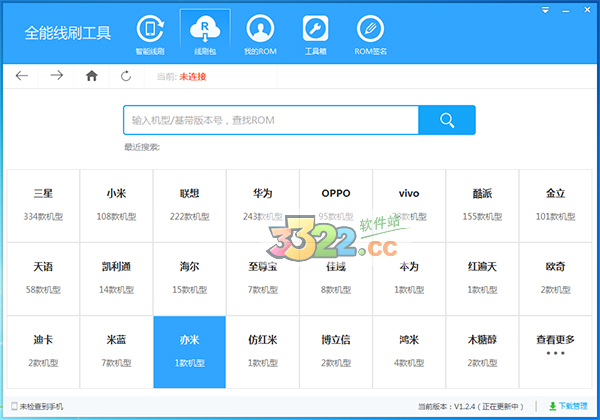Click the ROM search input field

(x=270, y=120)
